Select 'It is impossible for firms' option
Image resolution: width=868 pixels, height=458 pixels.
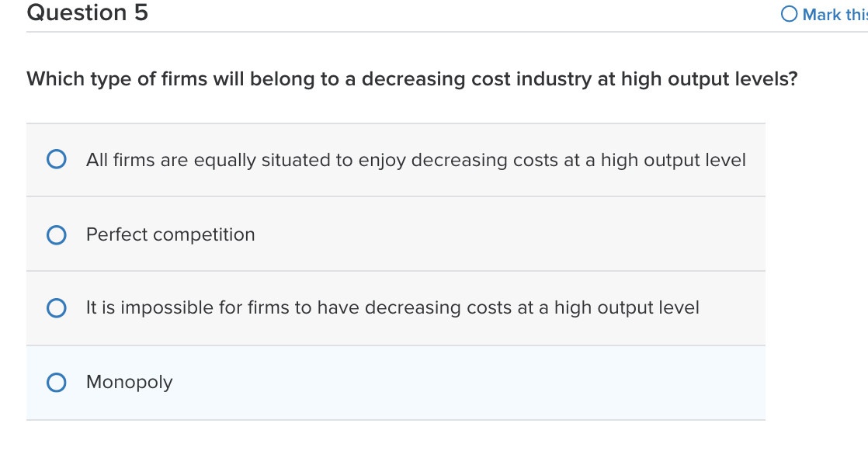pos(56,307)
